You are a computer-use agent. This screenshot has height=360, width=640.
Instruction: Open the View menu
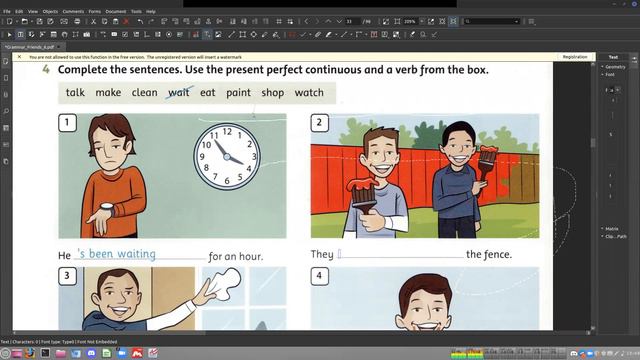click(x=33, y=11)
